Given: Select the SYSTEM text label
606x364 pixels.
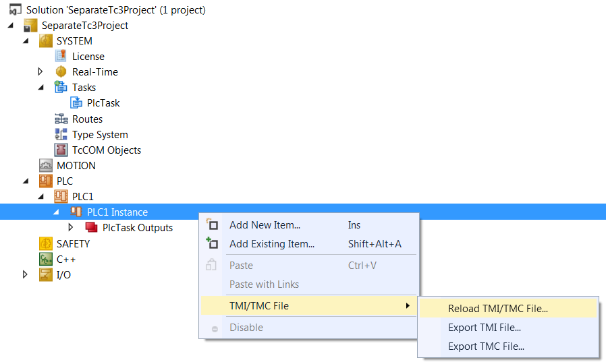Looking at the screenshot, I should [74, 41].
